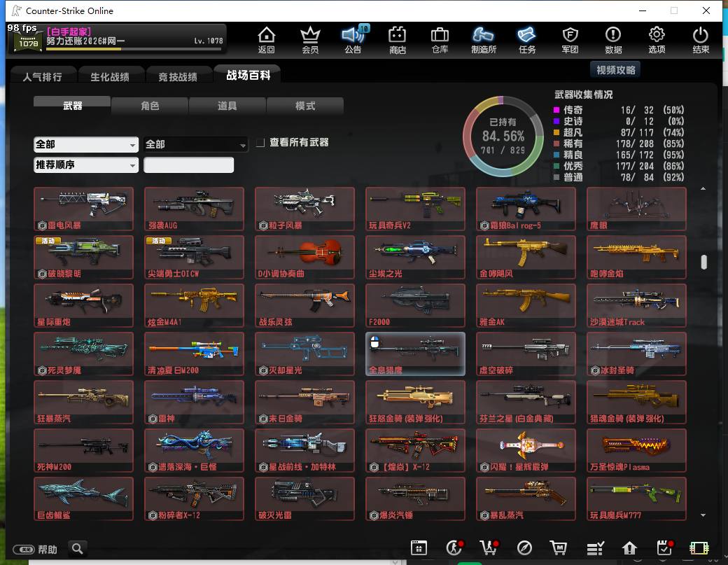The image size is (728, 565).
Task: Switch to the 竞技战绩 tab
Action: 178,77
